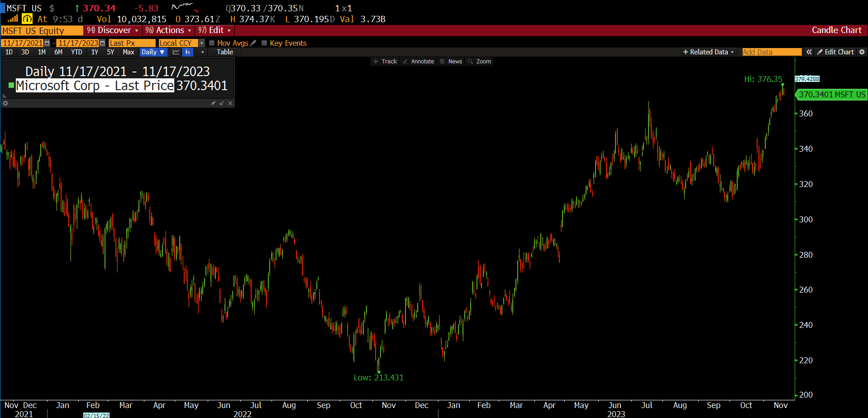
Task: Click the 370.3401 MSFT US price tag
Action: coord(831,95)
